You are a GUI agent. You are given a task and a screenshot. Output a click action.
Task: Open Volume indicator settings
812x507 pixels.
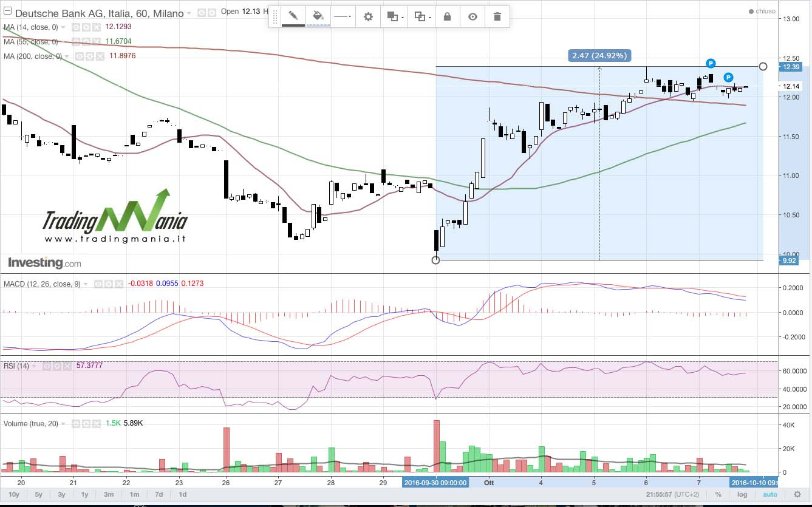pyautogui.click(x=86, y=424)
